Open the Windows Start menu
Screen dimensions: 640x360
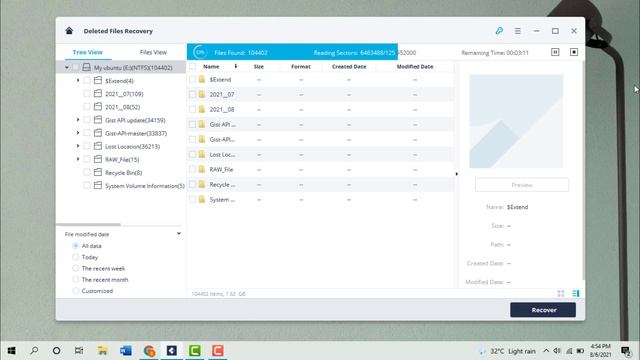pyautogui.click(x=11, y=351)
